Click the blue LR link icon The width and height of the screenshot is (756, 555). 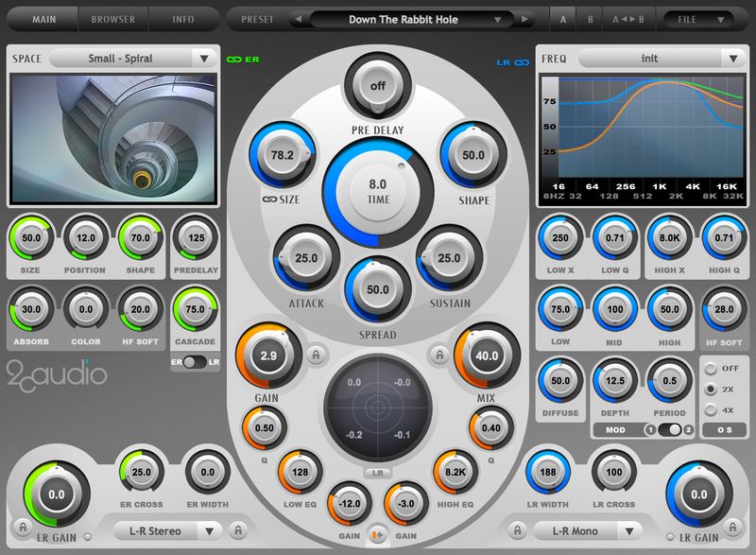(x=520, y=63)
